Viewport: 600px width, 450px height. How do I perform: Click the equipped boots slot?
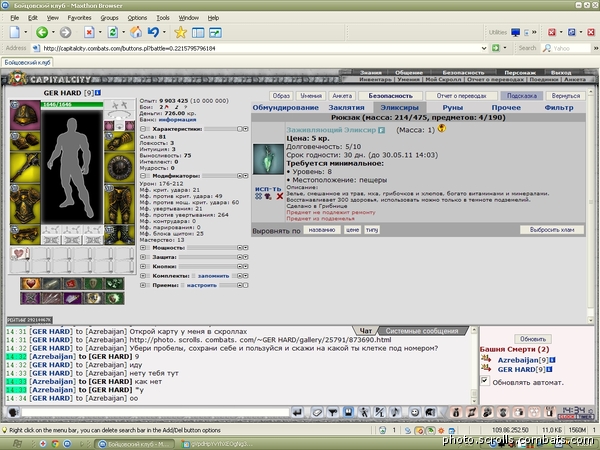coord(119,235)
